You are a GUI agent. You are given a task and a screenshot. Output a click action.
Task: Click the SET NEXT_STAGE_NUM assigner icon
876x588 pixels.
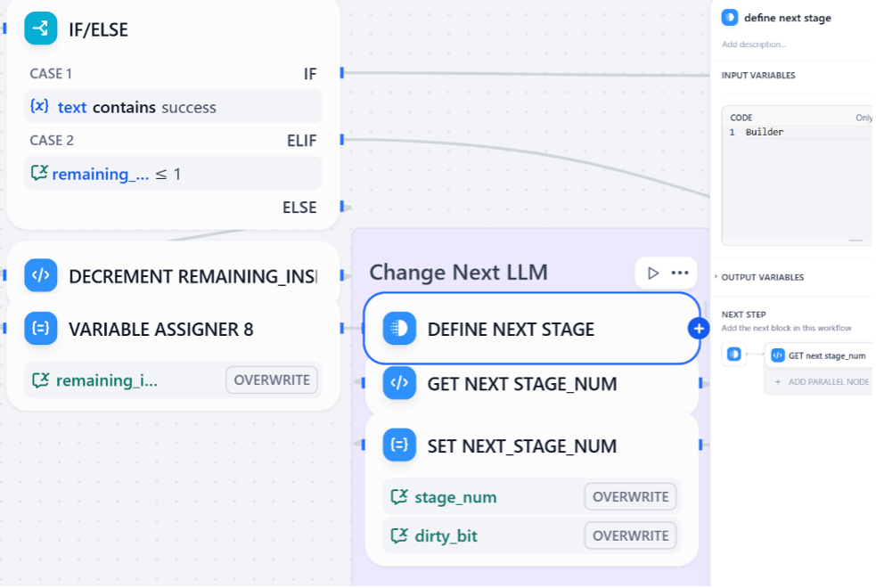(x=399, y=445)
